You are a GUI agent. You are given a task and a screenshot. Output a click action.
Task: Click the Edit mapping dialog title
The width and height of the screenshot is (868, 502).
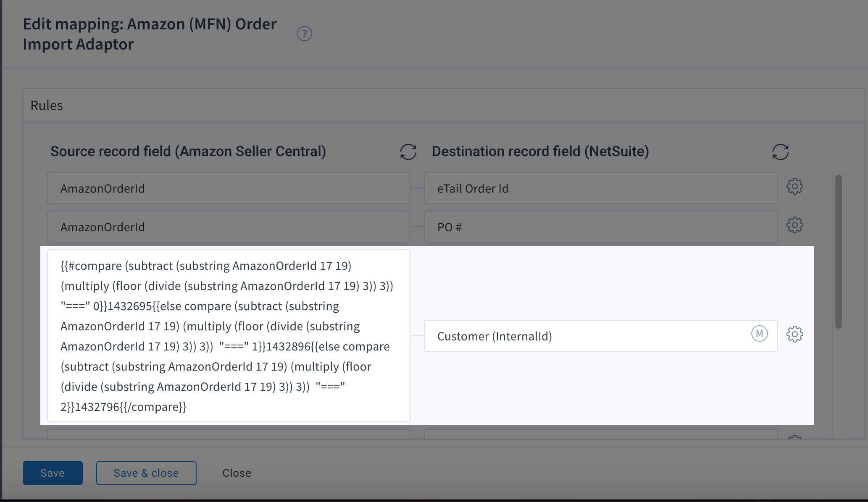(x=150, y=34)
